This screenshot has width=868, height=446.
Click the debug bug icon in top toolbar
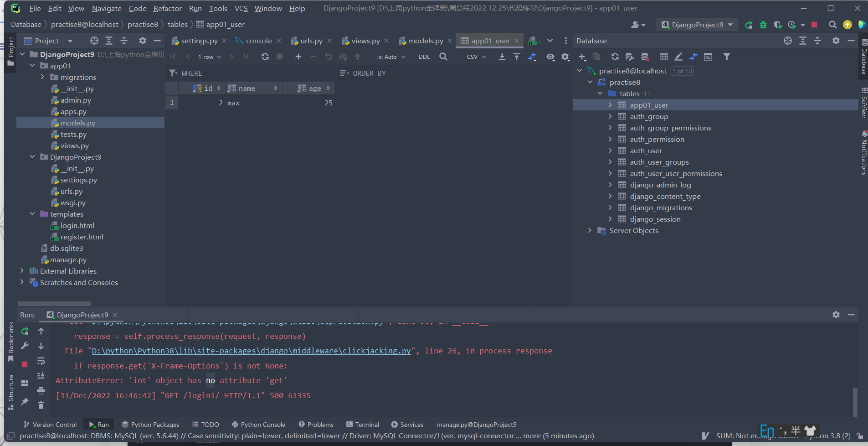763,25
